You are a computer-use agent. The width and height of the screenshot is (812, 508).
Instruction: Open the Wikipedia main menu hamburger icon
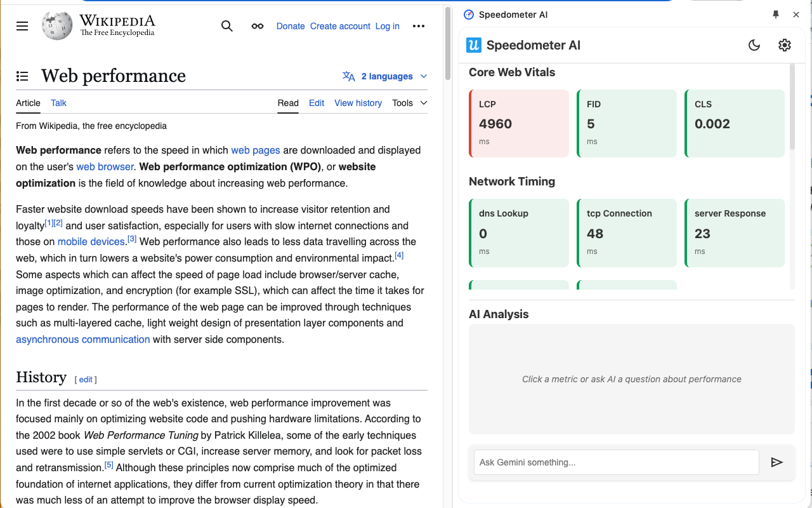[x=22, y=26]
